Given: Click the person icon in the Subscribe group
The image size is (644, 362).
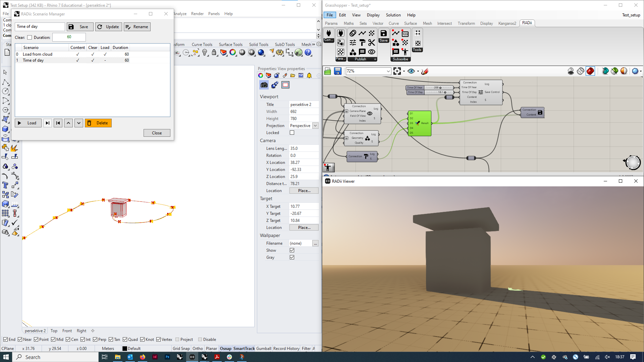Looking at the screenshot, I should (x=405, y=52).
